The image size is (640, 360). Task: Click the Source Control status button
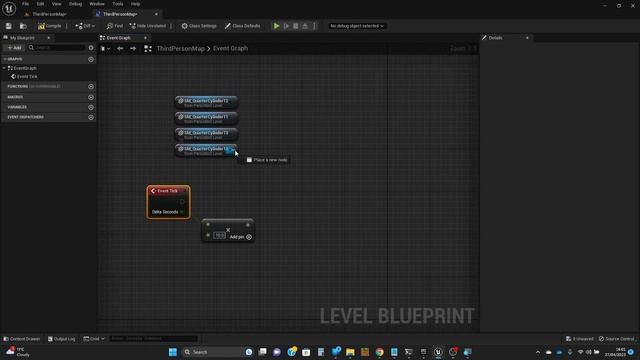[x=617, y=339]
